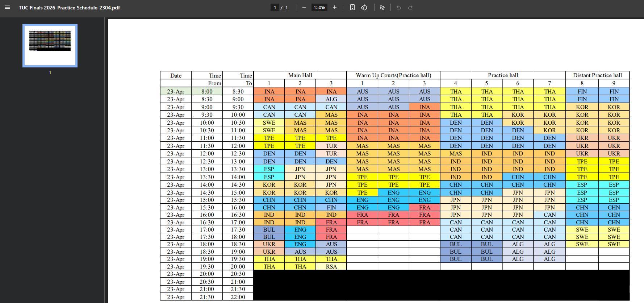Click "SWE" in the 10:00–10:30 row
The image size is (644, 303).
pyautogui.click(x=269, y=123)
